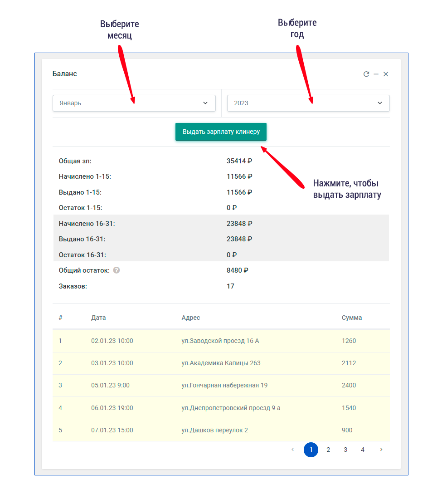Minimize the Баланс panel
The image size is (442, 504).
(376, 74)
